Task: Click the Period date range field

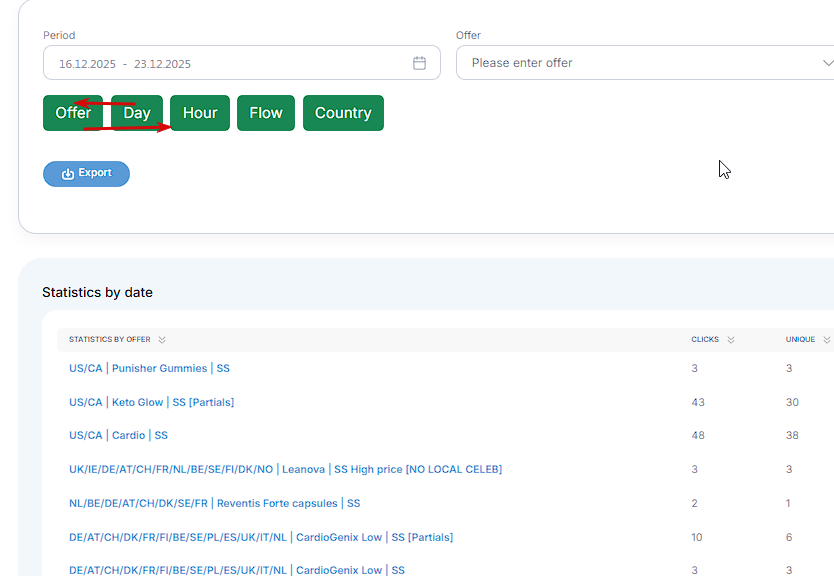Action: (241, 63)
